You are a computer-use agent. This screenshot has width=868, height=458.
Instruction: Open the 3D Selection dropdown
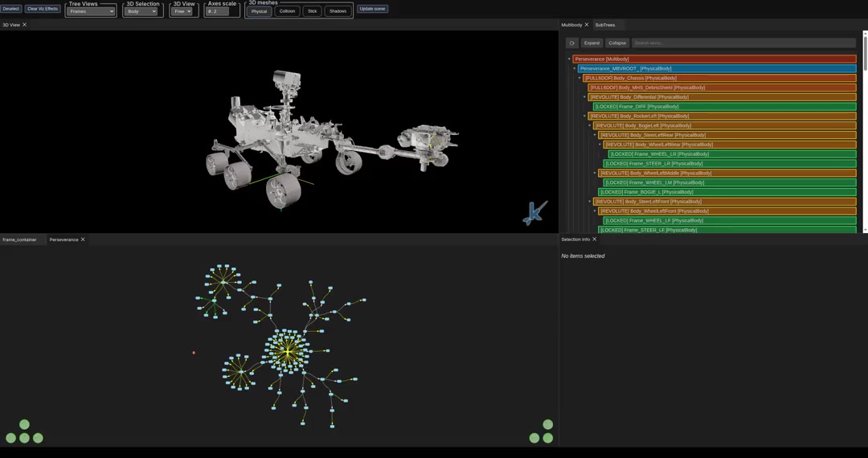click(x=141, y=11)
